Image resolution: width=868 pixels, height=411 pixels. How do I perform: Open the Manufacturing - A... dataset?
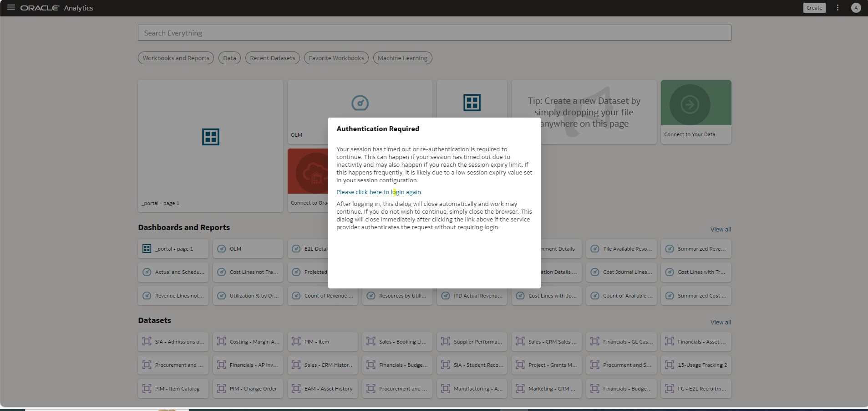pyautogui.click(x=472, y=389)
